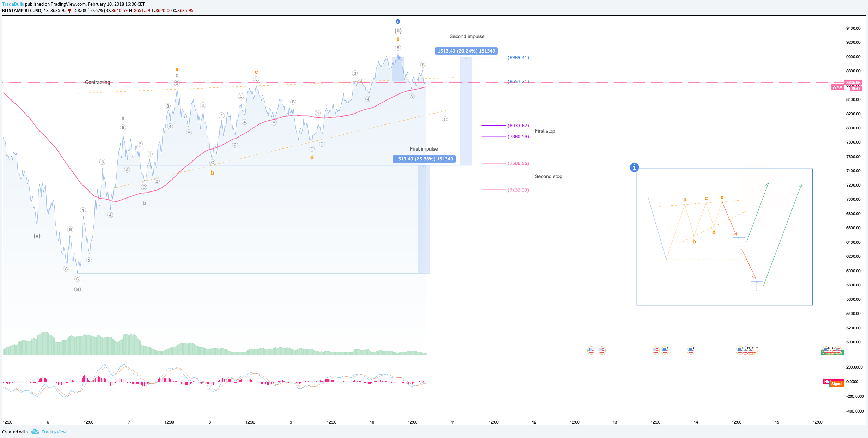Click the (7132.33) pink level label
This screenshot has height=438, width=868.
(518, 190)
